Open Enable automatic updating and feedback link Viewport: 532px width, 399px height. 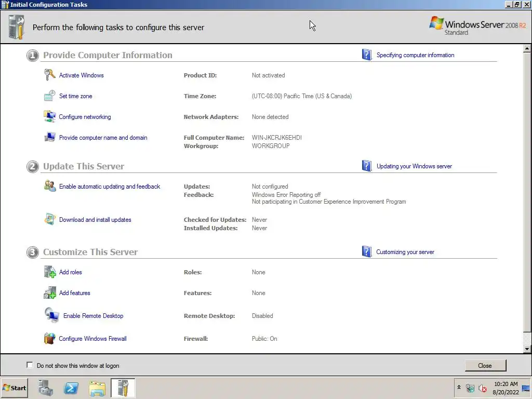(110, 187)
